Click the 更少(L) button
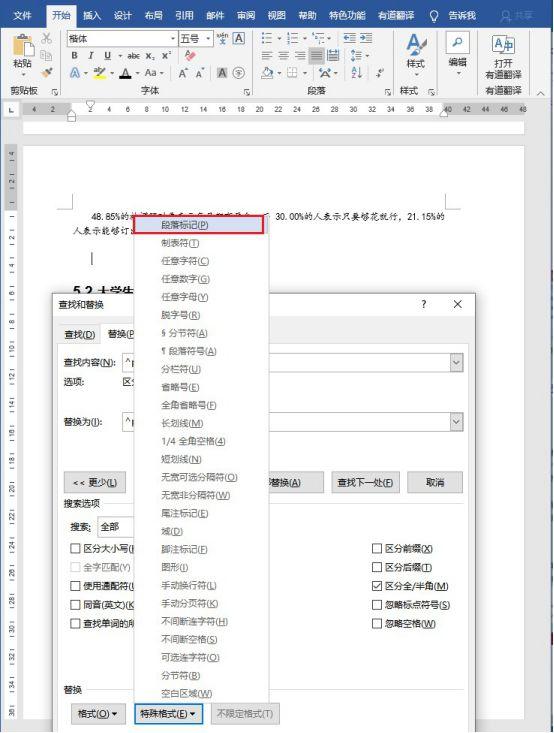 point(95,482)
